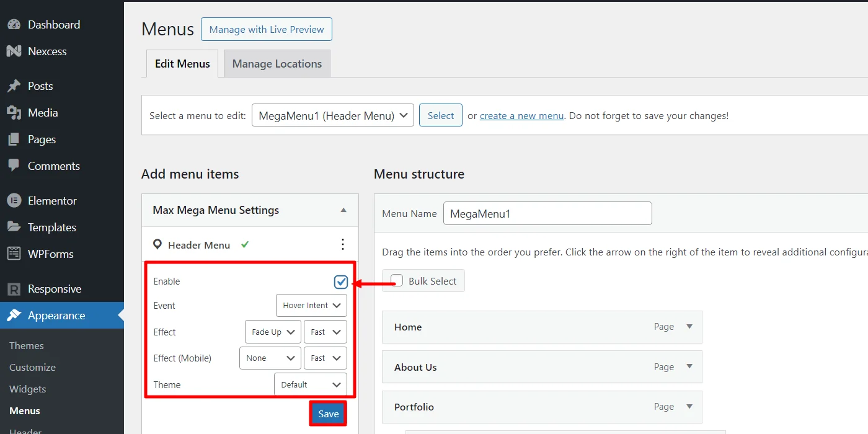Click the Max Mega Menu Settings heading
Screen dimensions: 868x434
tap(216, 210)
